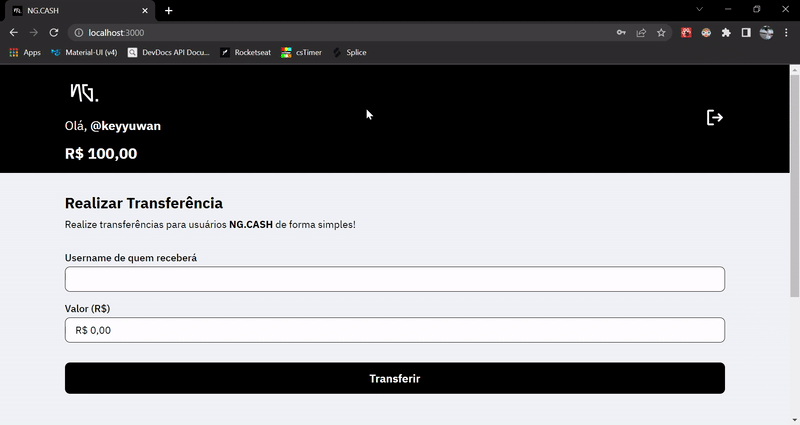Open the csTimer bookmark
Screen dimensions: 800x425
tap(302, 53)
